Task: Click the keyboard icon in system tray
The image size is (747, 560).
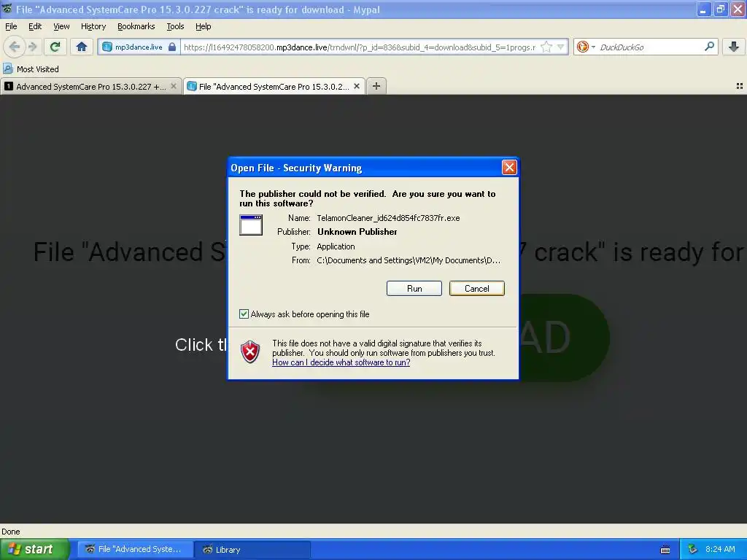Action: tap(665, 550)
